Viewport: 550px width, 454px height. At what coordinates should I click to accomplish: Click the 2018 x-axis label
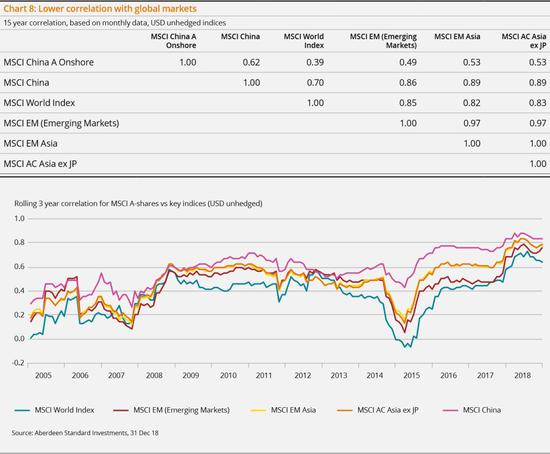pyautogui.click(x=523, y=375)
